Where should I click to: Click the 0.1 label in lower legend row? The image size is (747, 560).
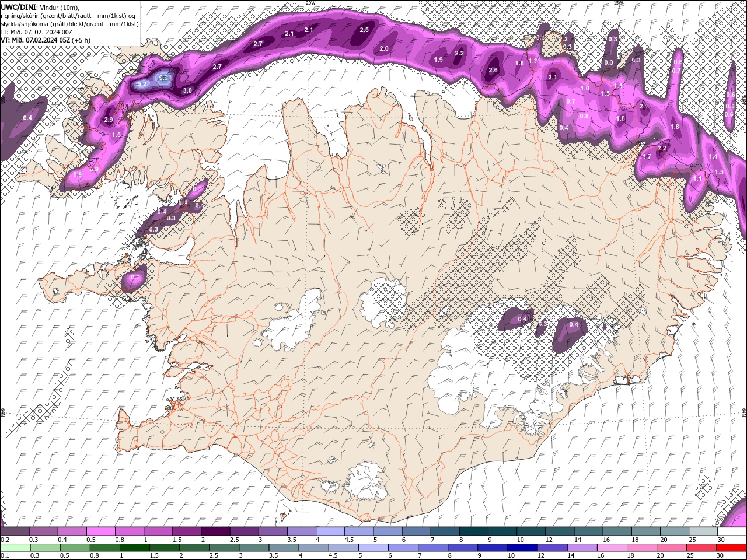[5, 555]
